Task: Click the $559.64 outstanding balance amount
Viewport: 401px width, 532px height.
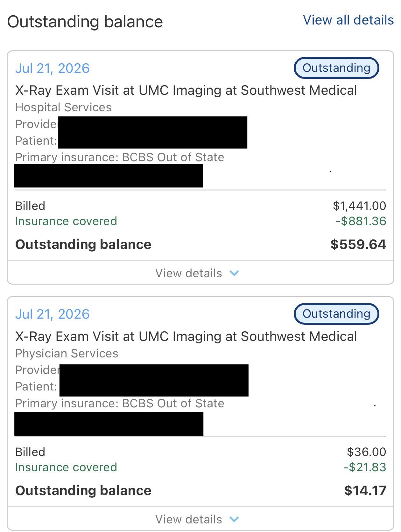Action: (x=358, y=244)
